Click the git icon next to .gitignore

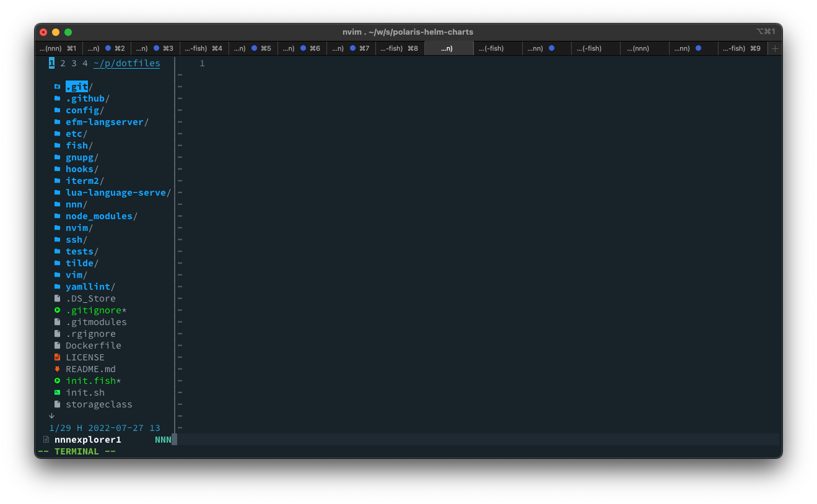tap(57, 310)
